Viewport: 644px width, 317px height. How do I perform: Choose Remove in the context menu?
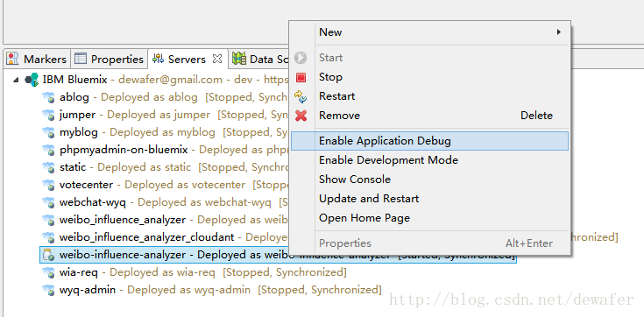[430, 116]
